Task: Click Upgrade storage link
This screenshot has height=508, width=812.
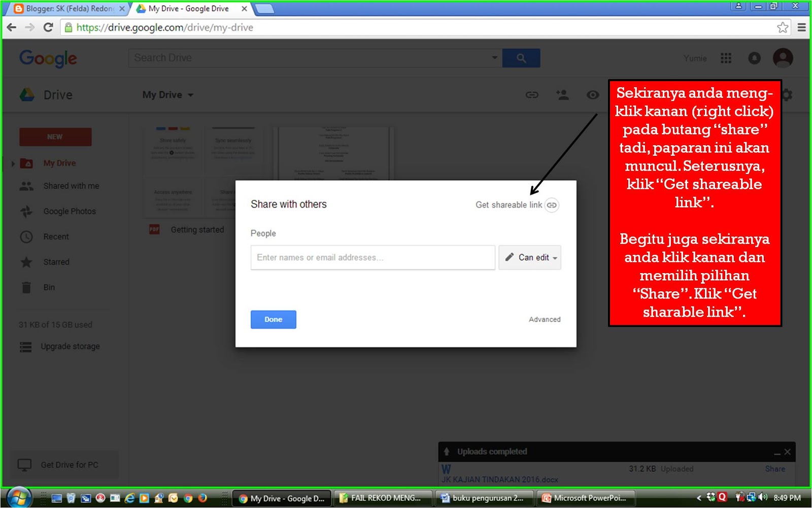Action: (70, 347)
